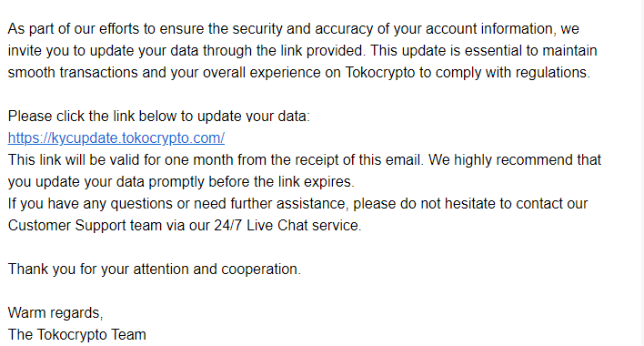The width and height of the screenshot is (644, 346).
Task: Click "The Tokocrypto Team" signature text
Action: pyautogui.click(x=76, y=334)
